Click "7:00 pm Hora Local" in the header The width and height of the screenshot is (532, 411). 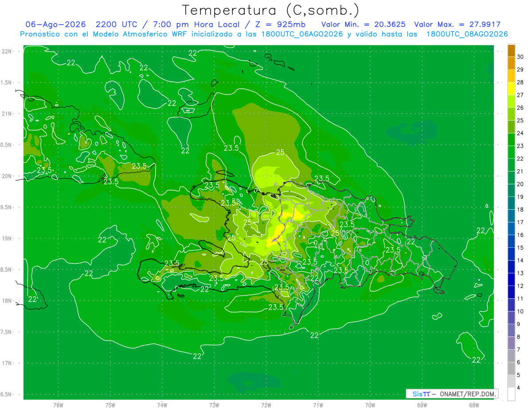(197, 24)
